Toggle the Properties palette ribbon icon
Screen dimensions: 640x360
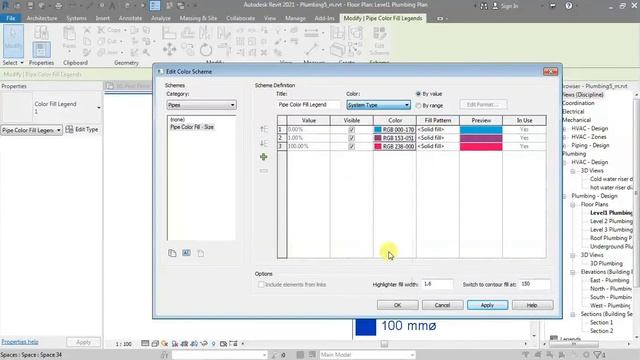click(41, 50)
